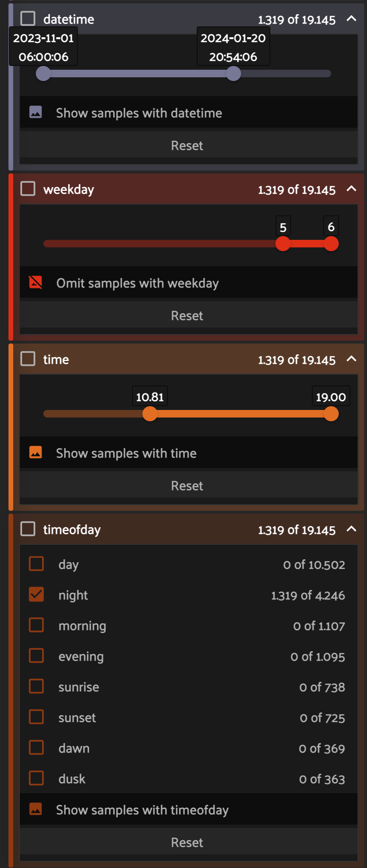Click the datetime end handle at 2024-01-20
367x868 pixels.
pyautogui.click(x=234, y=74)
